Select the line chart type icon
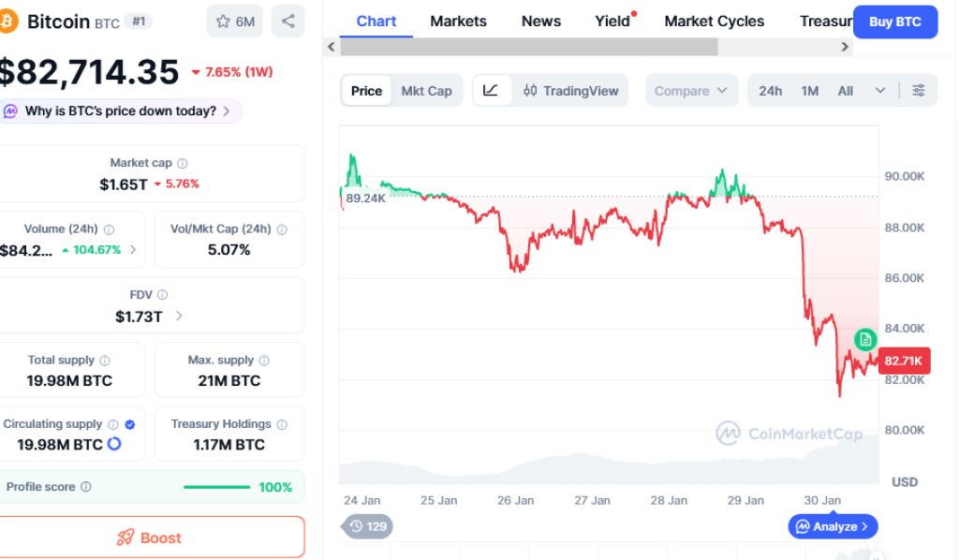Image resolution: width=959 pixels, height=560 pixels. pos(491,91)
